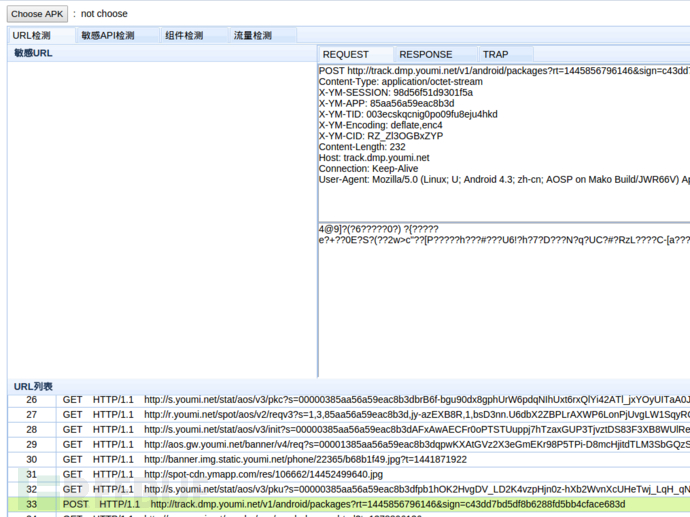Click the X-YM-Encoding deflate,enc4 line
The width and height of the screenshot is (690, 517).
[x=381, y=125]
